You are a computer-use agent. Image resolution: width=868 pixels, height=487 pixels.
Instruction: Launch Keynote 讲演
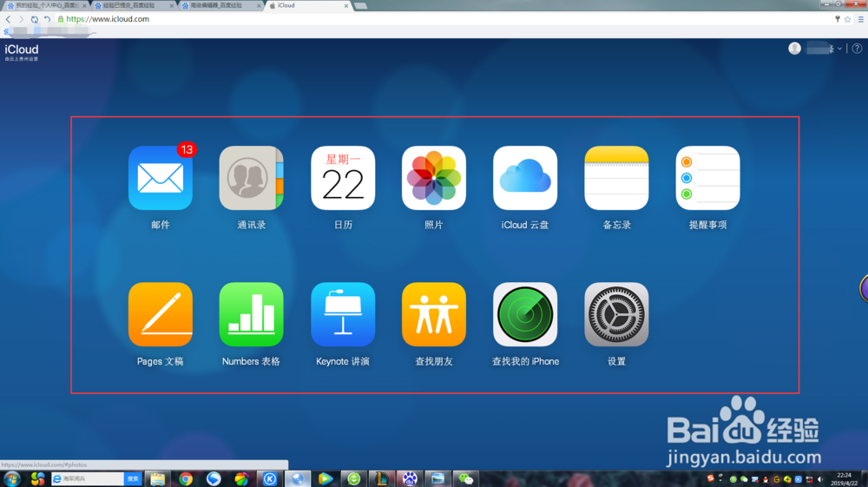coord(343,314)
